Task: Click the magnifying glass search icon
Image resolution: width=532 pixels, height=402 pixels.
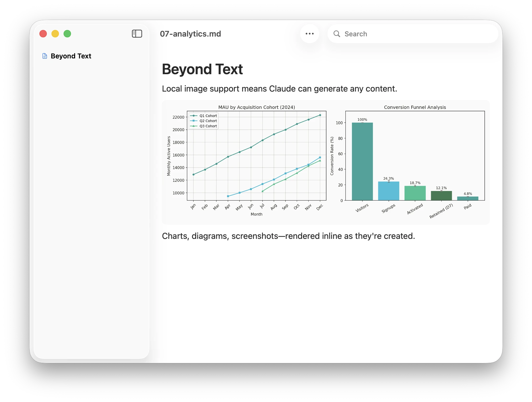Action: coord(337,34)
